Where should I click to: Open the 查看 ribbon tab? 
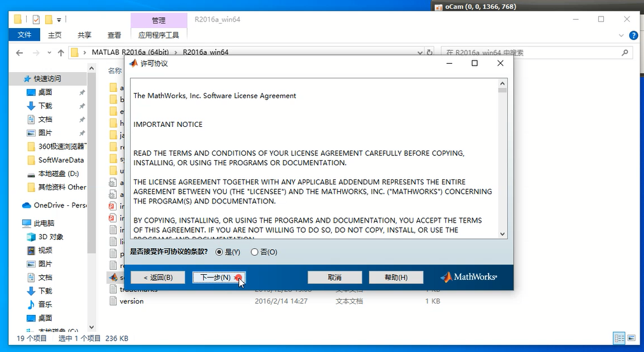click(114, 35)
